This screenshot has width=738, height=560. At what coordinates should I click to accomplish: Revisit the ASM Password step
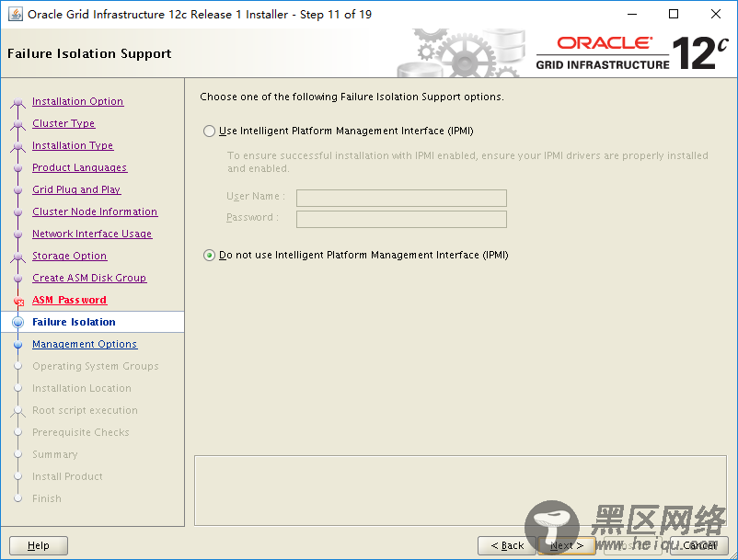pos(69,300)
